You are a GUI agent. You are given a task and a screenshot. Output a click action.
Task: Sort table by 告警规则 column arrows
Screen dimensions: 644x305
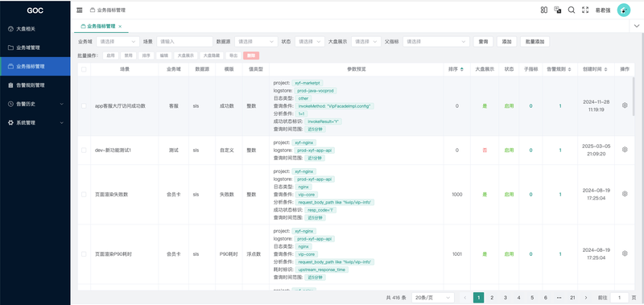pos(569,69)
